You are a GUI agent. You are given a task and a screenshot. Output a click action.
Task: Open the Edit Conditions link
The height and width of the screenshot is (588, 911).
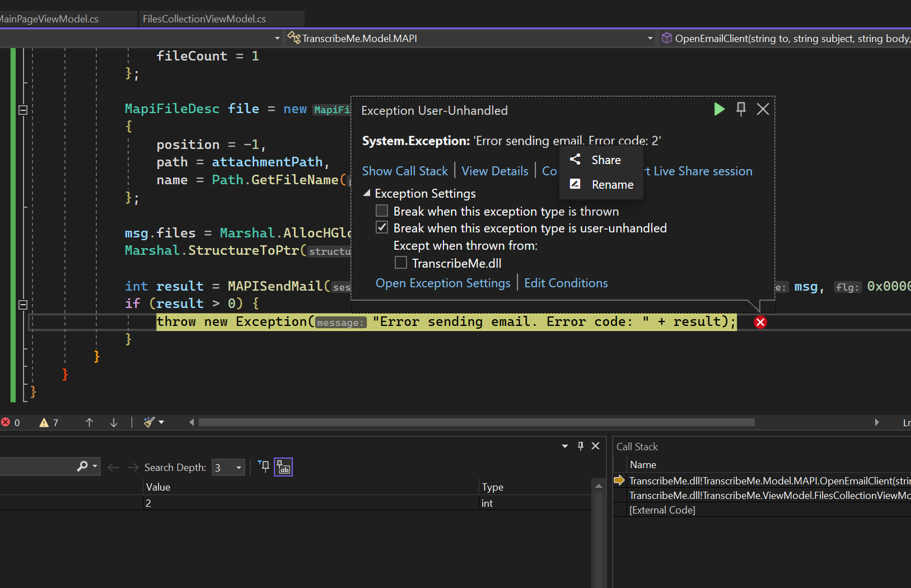pos(566,283)
